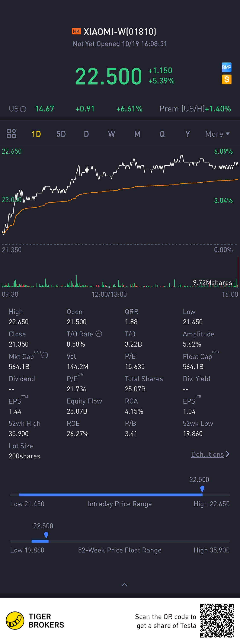
Task: Open the chart layout grid icon
Action: 11,133
